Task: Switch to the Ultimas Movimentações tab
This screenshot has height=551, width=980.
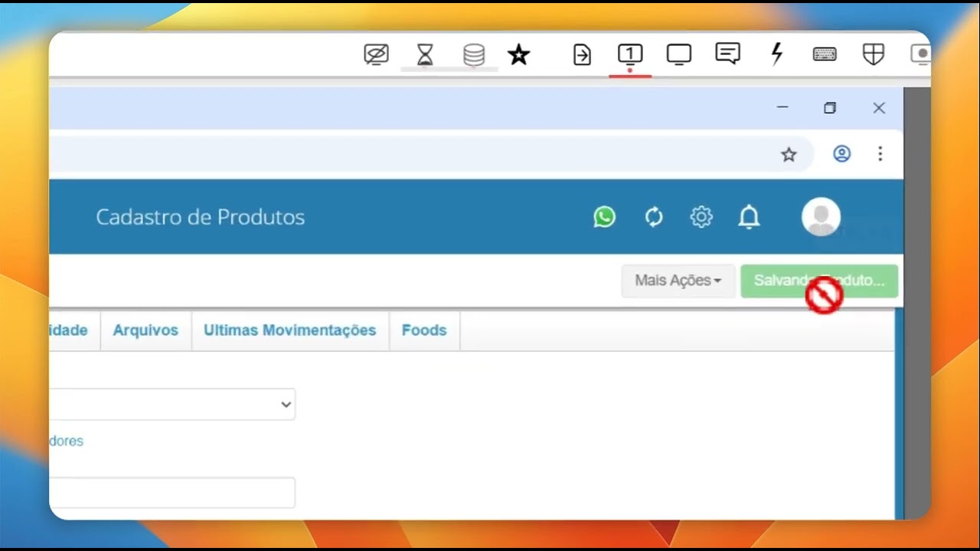Action: click(x=289, y=331)
